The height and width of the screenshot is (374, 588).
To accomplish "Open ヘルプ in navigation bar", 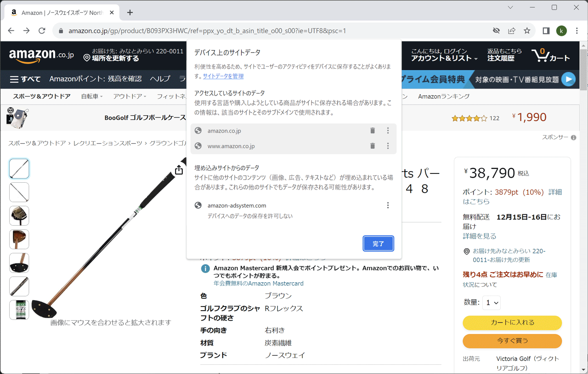I will (160, 79).
